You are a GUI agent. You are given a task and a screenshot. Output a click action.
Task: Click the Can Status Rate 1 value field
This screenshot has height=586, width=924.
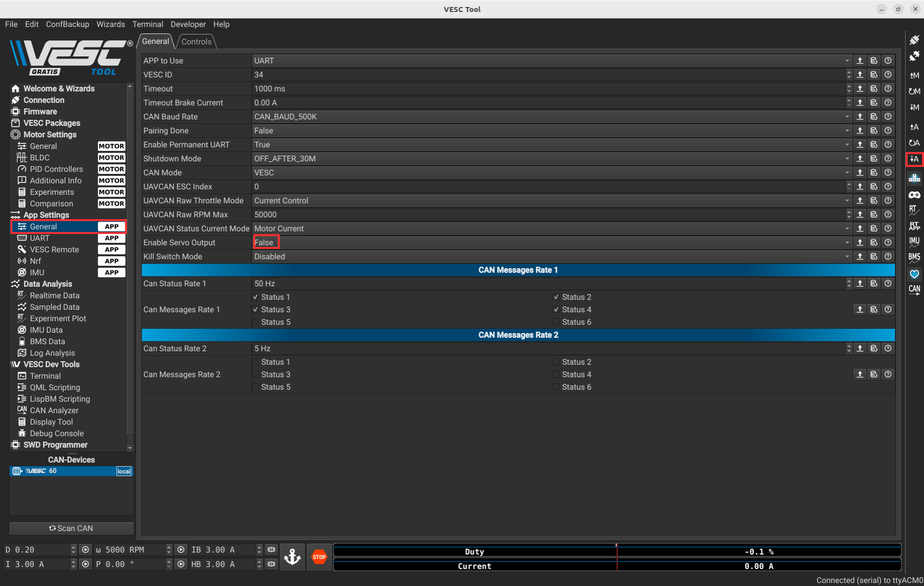548,283
